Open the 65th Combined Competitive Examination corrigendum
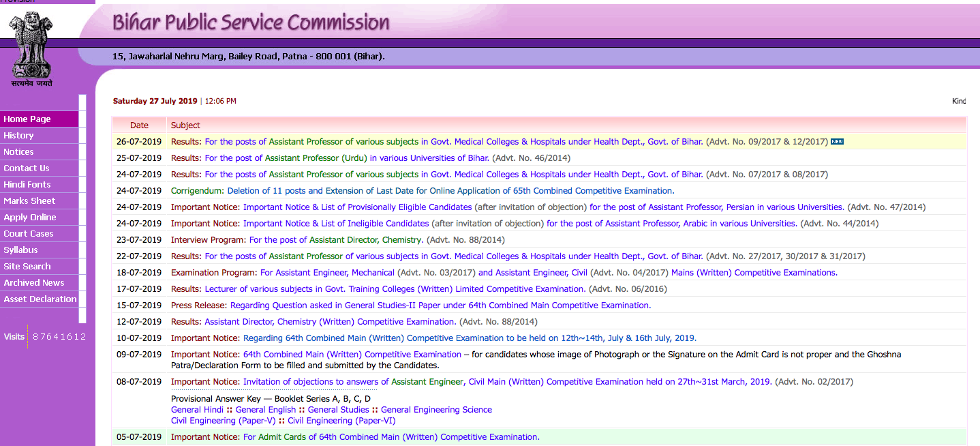This screenshot has width=980, height=446. click(450, 191)
